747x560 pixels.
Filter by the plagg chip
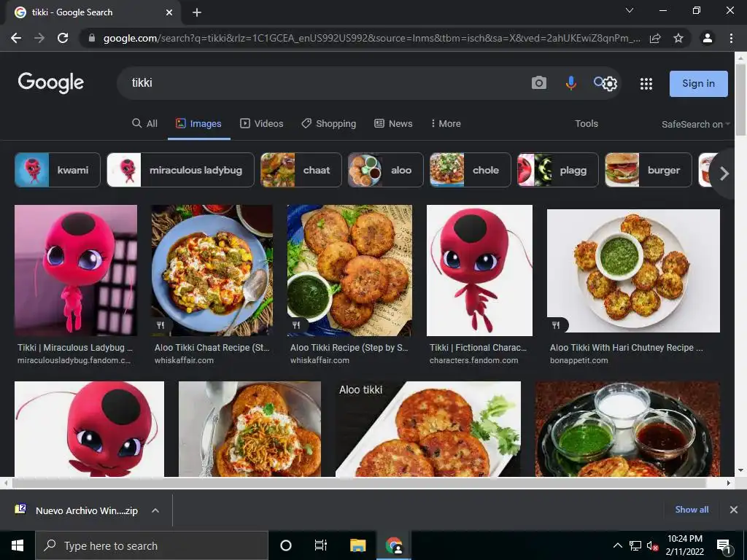point(558,170)
